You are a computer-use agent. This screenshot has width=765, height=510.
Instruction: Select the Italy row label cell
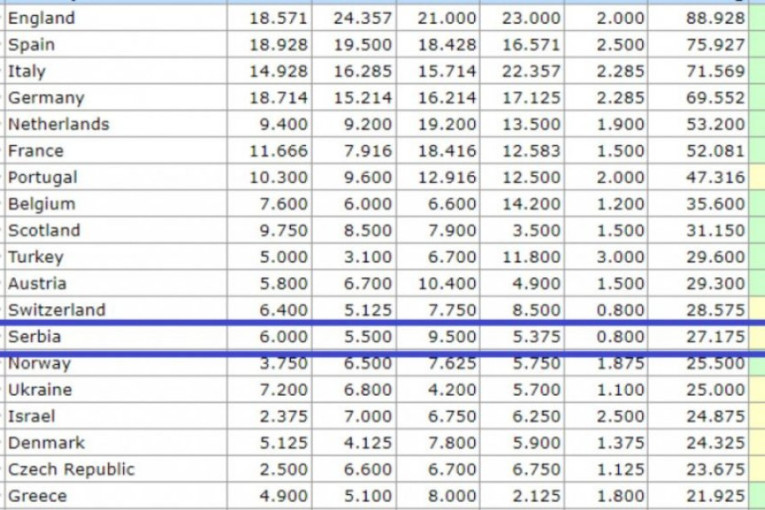27,71
